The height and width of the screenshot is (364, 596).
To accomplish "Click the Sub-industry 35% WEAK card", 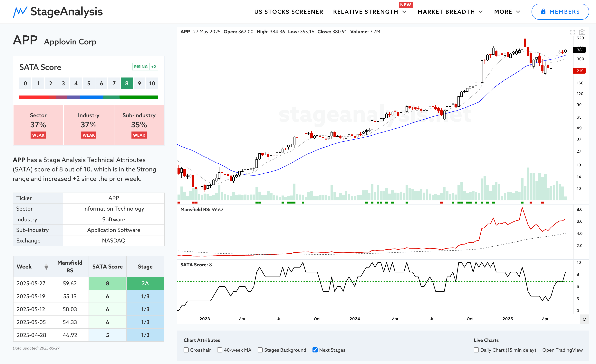I will click(139, 125).
